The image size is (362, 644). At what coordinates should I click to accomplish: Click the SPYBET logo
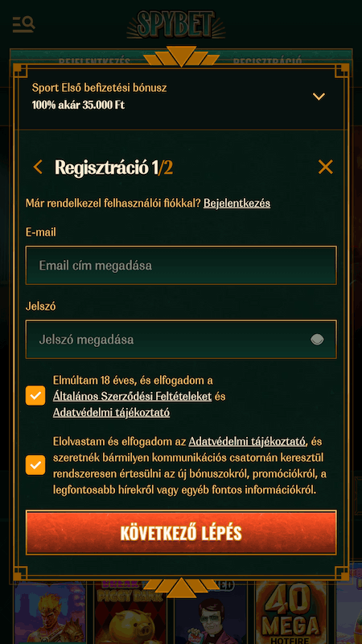[176, 25]
